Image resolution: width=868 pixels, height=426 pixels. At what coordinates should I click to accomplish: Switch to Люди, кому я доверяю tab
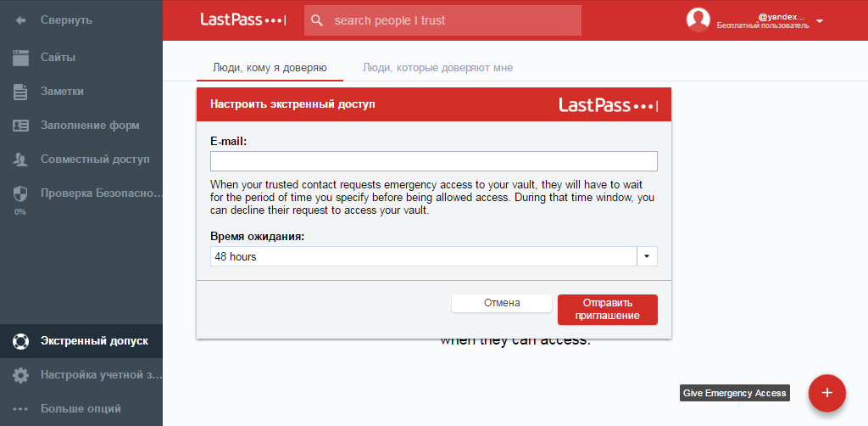(x=270, y=68)
